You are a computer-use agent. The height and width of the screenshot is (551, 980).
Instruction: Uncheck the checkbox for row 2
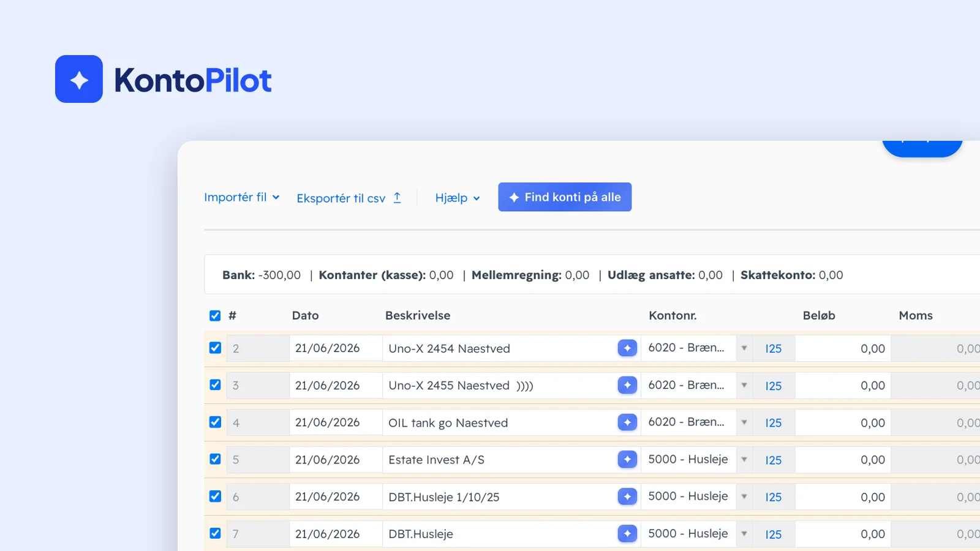[x=215, y=348]
